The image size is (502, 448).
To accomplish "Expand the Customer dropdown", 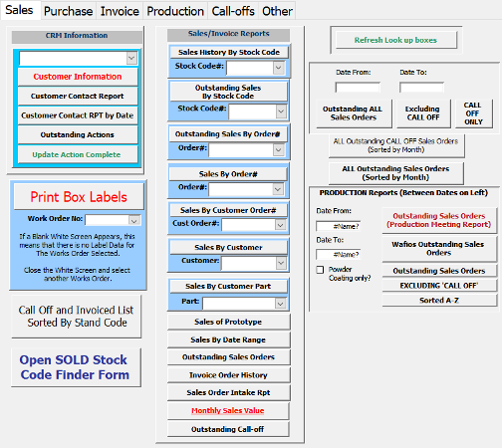I will 281,263.
